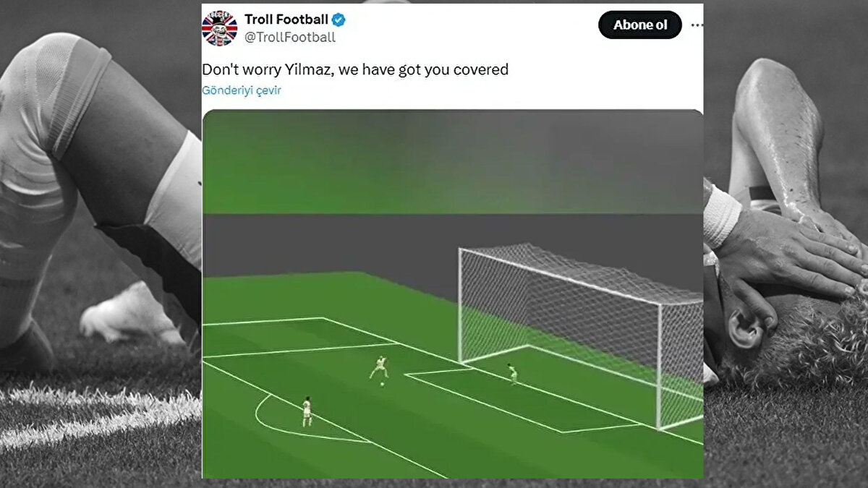Open the @TrollFootball handle
The height and width of the screenshot is (488, 868).
289,38
